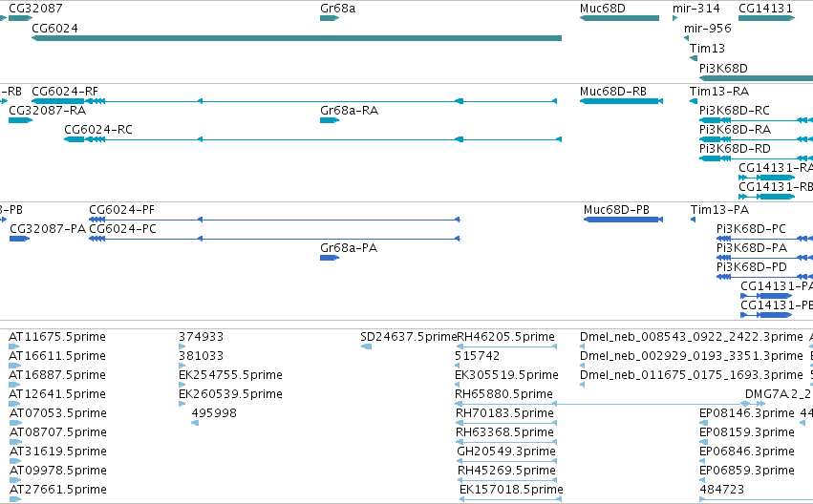The width and height of the screenshot is (813, 504).
Task: Click Dmel_neb_011675_0175_1693.3prime label
Action: tap(691, 375)
